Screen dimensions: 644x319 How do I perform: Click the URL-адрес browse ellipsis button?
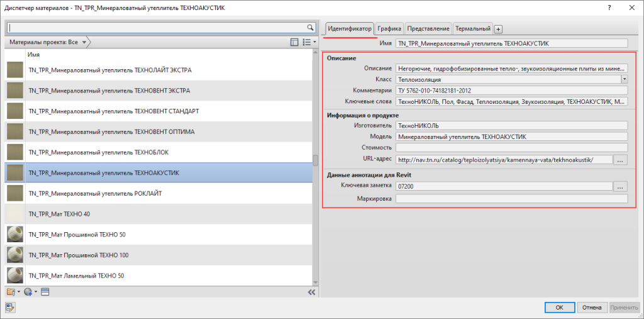[620, 160]
